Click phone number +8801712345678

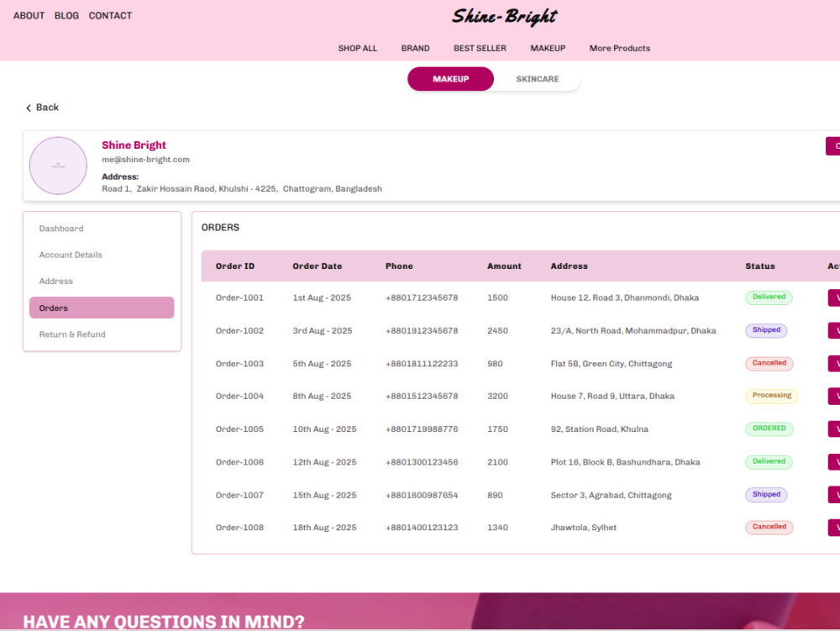click(x=422, y=297)
